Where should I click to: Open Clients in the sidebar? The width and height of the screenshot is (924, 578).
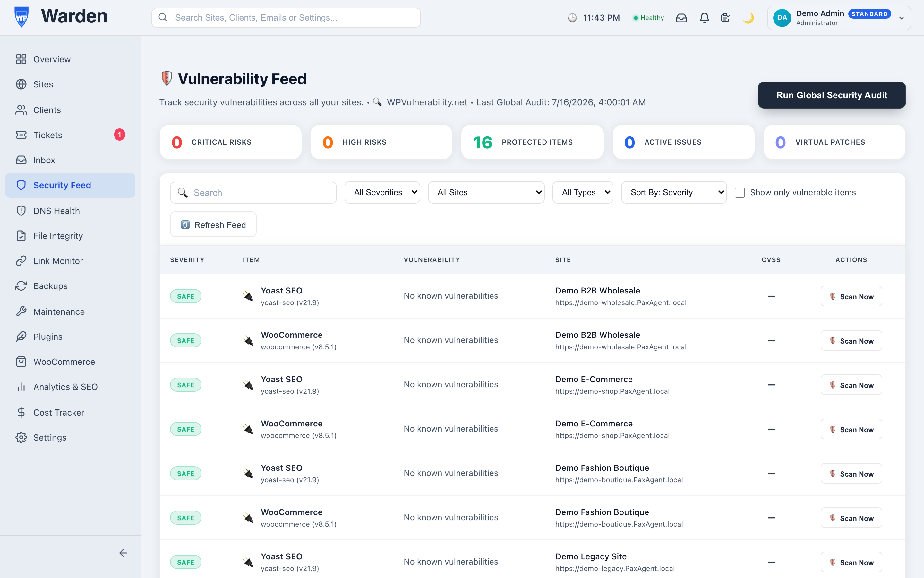[x=70, y=110]
